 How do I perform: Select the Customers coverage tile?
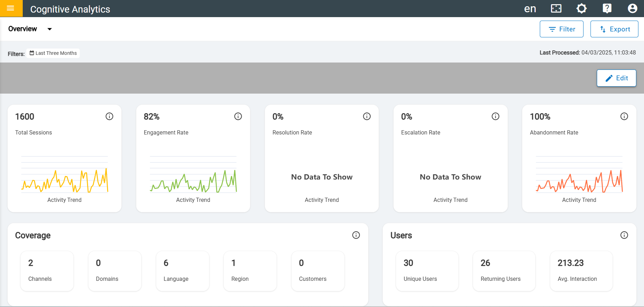pos(318,271)
